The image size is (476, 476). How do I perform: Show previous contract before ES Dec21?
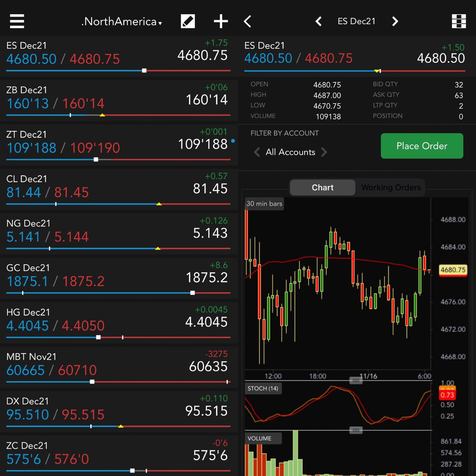[318, 21]
